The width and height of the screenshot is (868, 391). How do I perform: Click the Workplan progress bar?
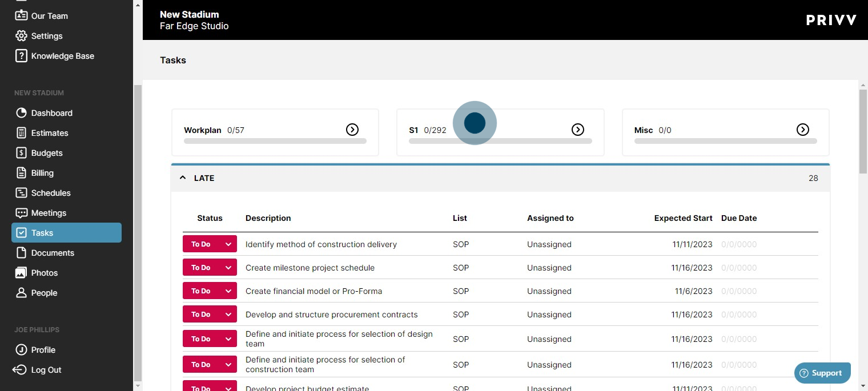tap(275, 141)
